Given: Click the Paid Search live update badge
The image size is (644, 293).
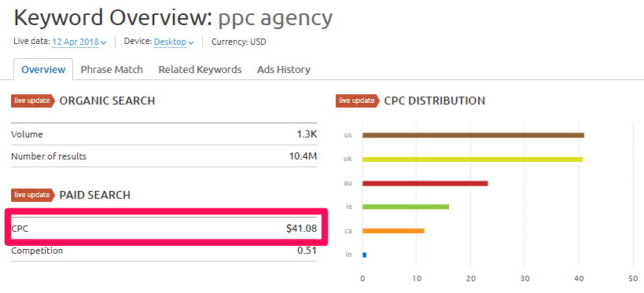Looking at the screenshot, I should coord(33,195).
